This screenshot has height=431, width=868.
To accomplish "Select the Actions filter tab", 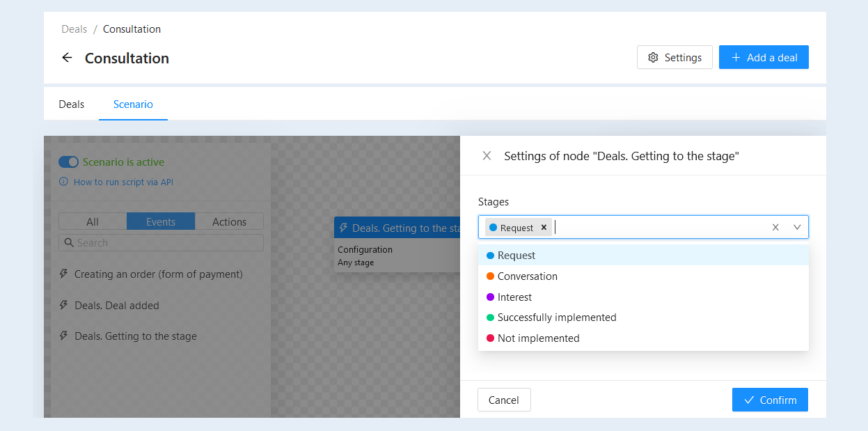I will [x=229, y=221].
